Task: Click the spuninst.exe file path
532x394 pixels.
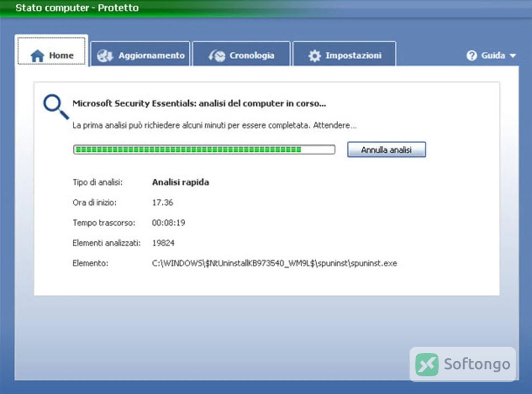Action: tap(274, 263)
